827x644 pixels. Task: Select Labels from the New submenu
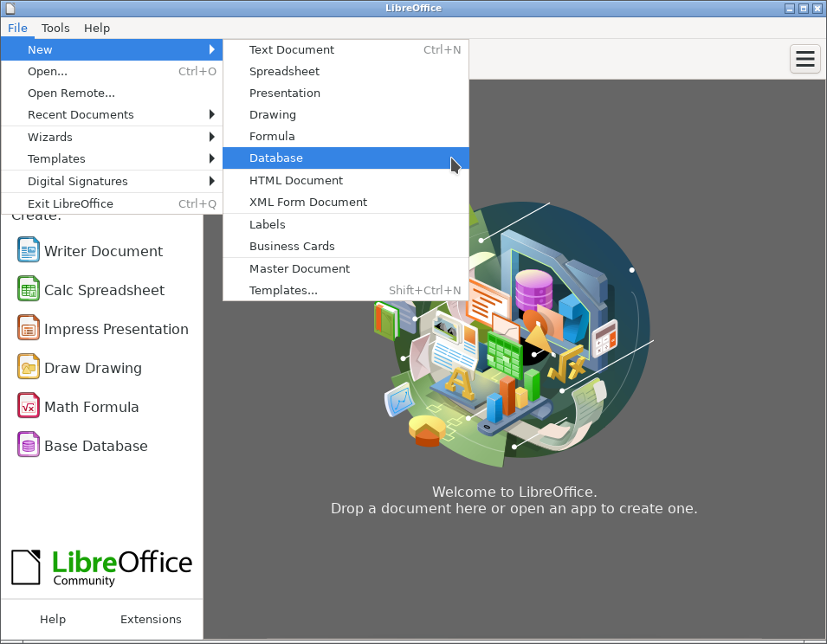tap(346, 224)
